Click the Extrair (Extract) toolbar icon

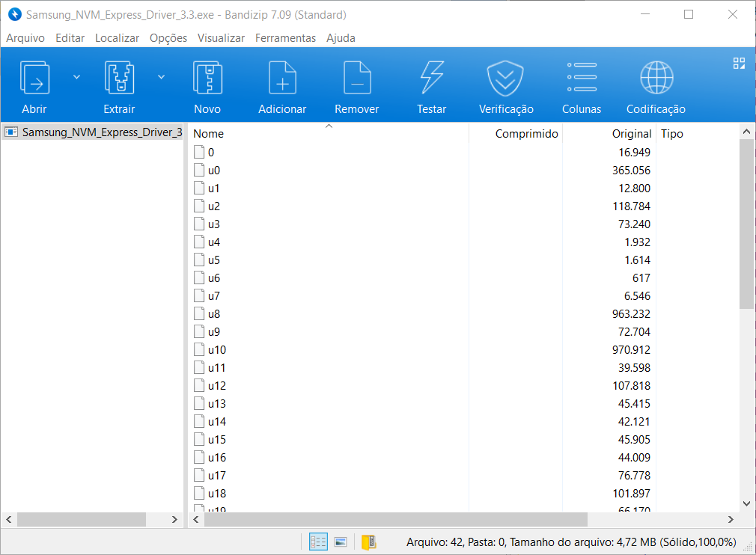[119, 79]
